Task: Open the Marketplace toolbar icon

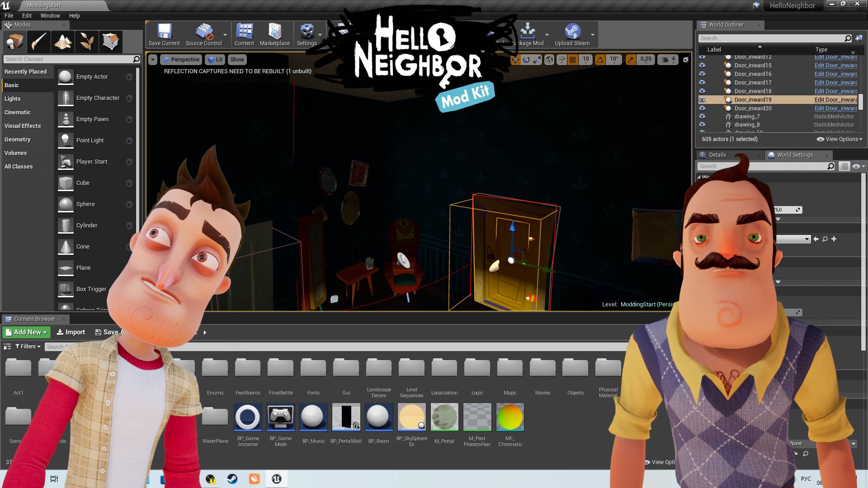Action: 275,35
